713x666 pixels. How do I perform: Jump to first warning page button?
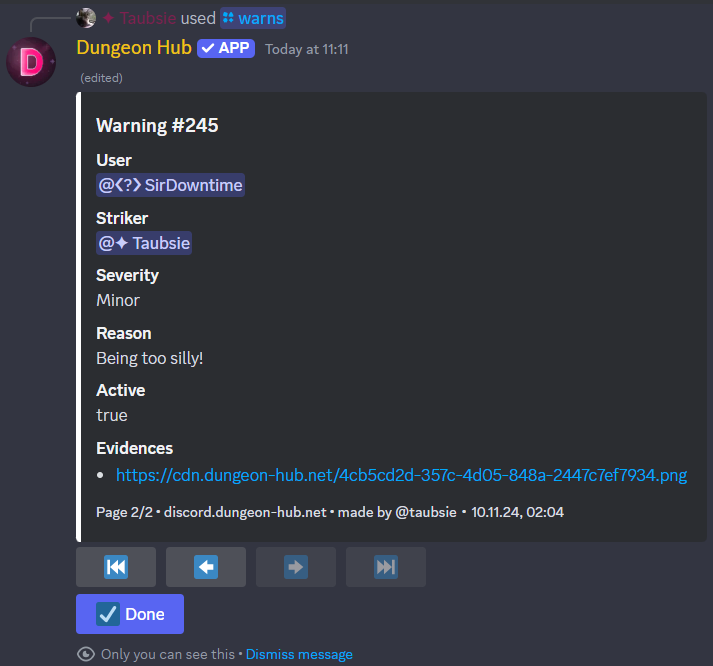116,567
